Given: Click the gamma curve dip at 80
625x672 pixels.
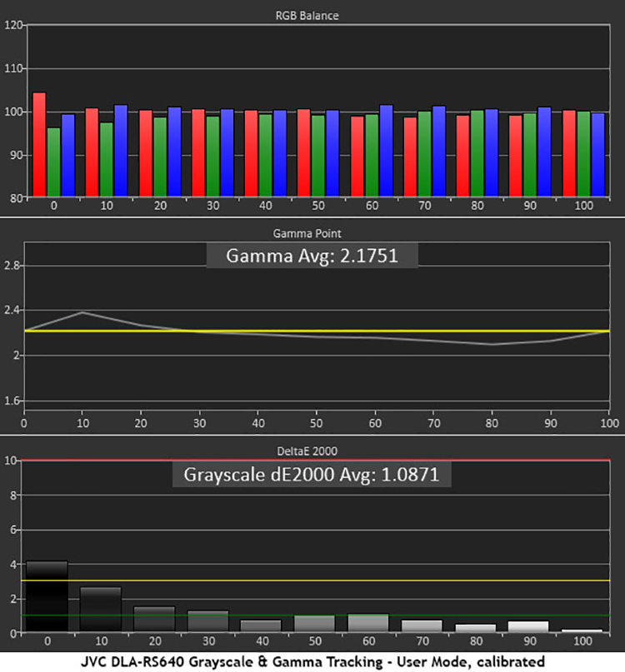Looking at the screenshot, I should tap(492, 344).
